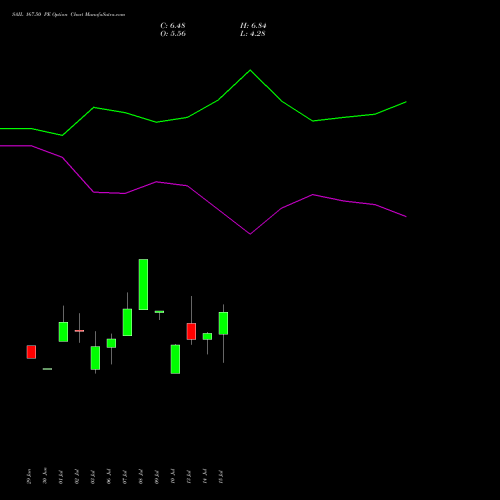Click the lowest trough of the purple line
Viewport: 500px width, 500px height.
pyautogui.click(x=251, y=234)
